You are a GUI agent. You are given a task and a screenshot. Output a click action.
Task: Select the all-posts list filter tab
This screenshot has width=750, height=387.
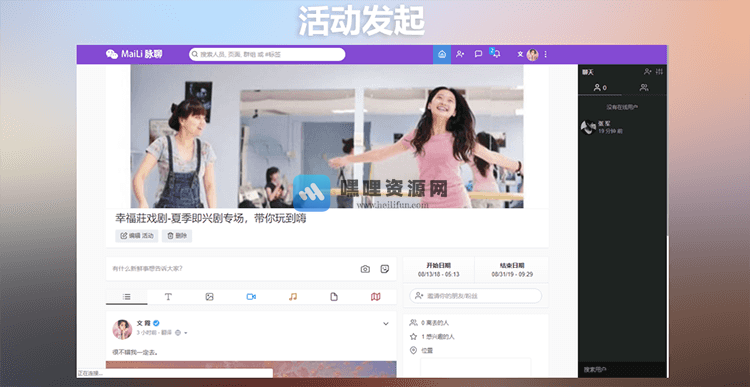127,297
